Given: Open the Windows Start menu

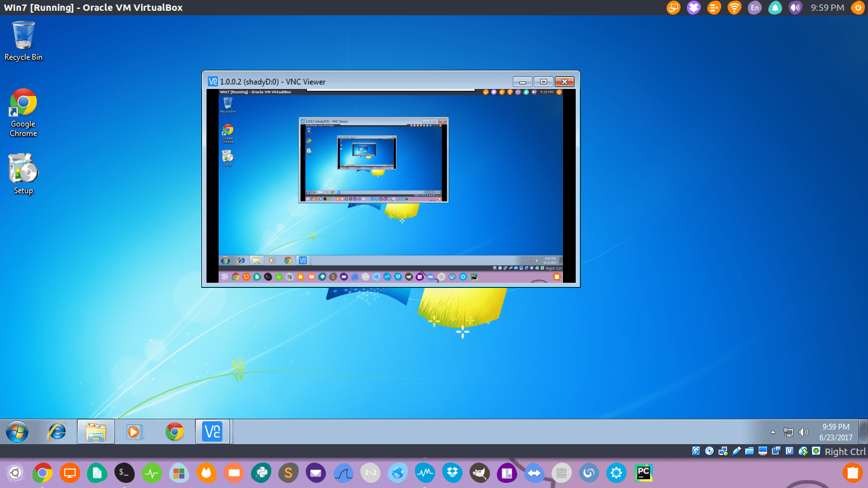Looking at the screenshot, I should click(x=16, y=431).
